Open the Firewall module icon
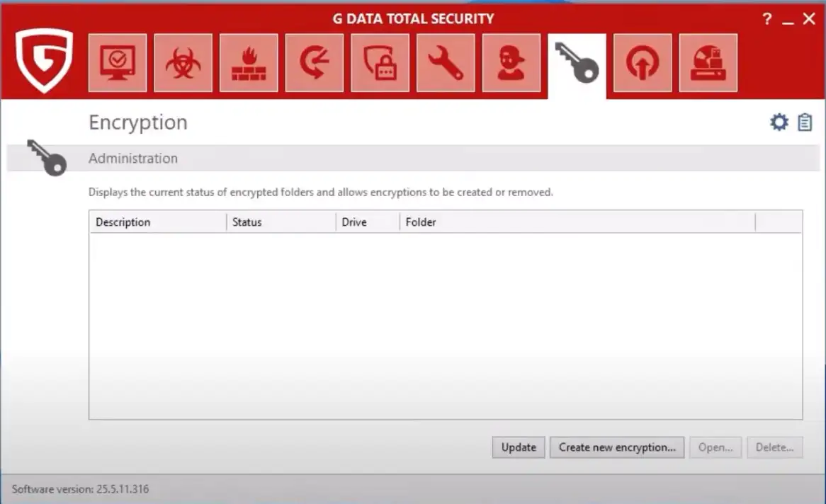Screen dimensions: 826x504 pos(249,63)
